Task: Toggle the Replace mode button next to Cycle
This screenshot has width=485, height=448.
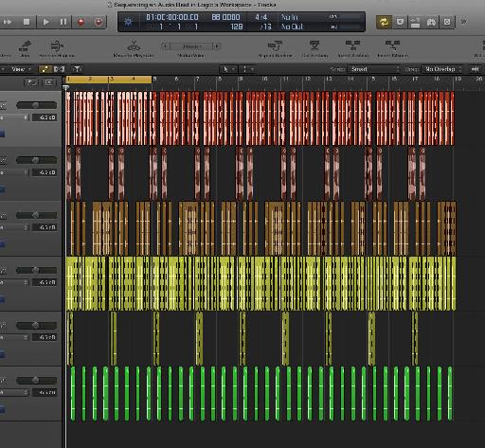Action: tap(400, 22)
